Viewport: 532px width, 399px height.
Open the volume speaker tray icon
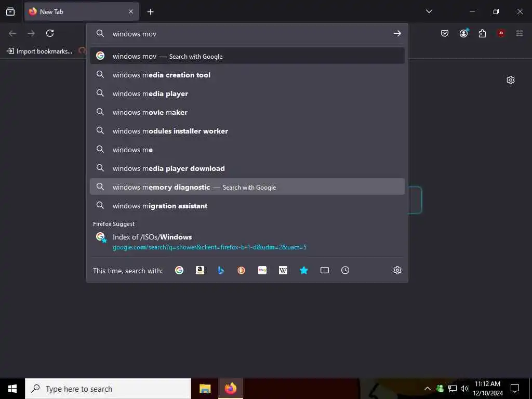click(464, 389)
